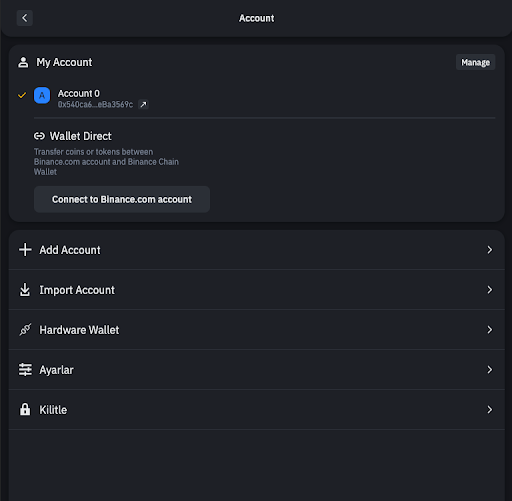Screen dimensions: 512x501
Task: Select Account 0 checkmark
Action: pyautogui.click(x=22, y=95)
